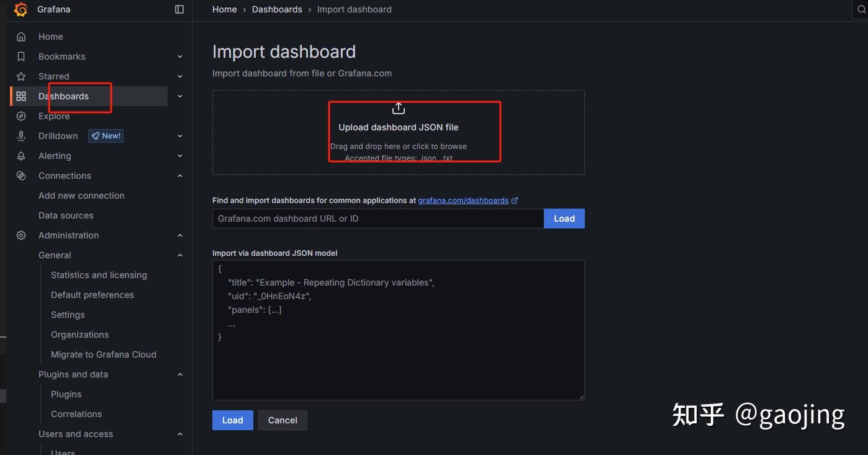Screen dimensions: 868x455
Task: Open search using the magnifier icon
Action: (862, 9)
